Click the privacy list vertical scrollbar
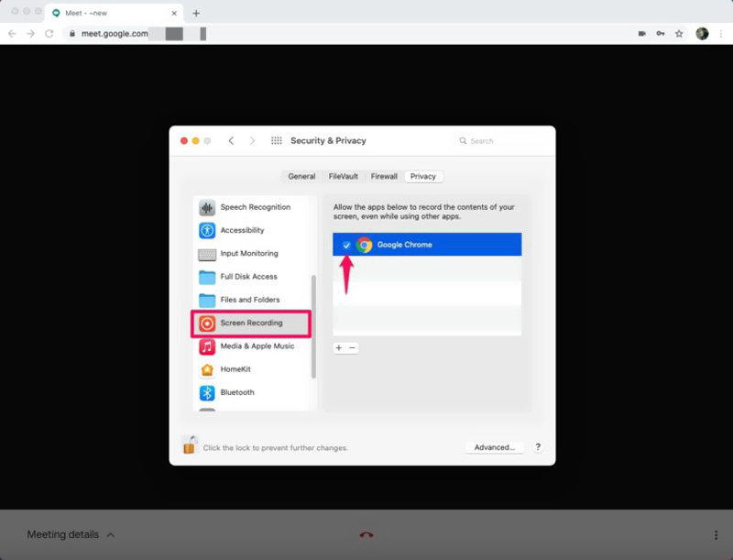 coord(313,325)
